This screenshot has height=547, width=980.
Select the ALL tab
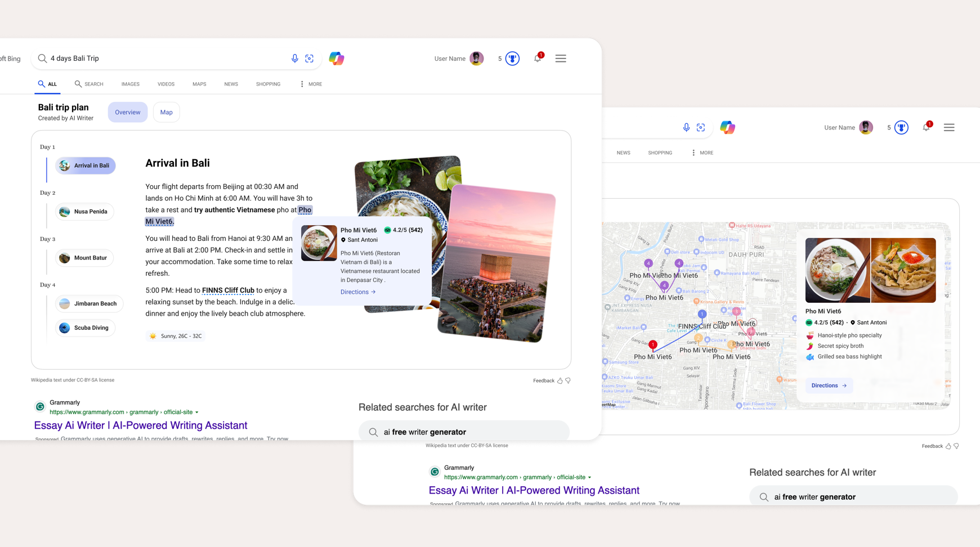tap(47, 84)
